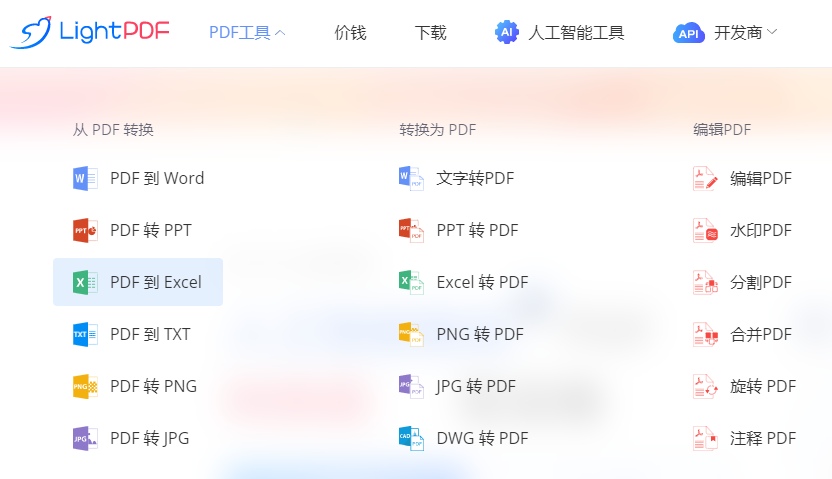Click the LightPDF wordmark text

114,31
